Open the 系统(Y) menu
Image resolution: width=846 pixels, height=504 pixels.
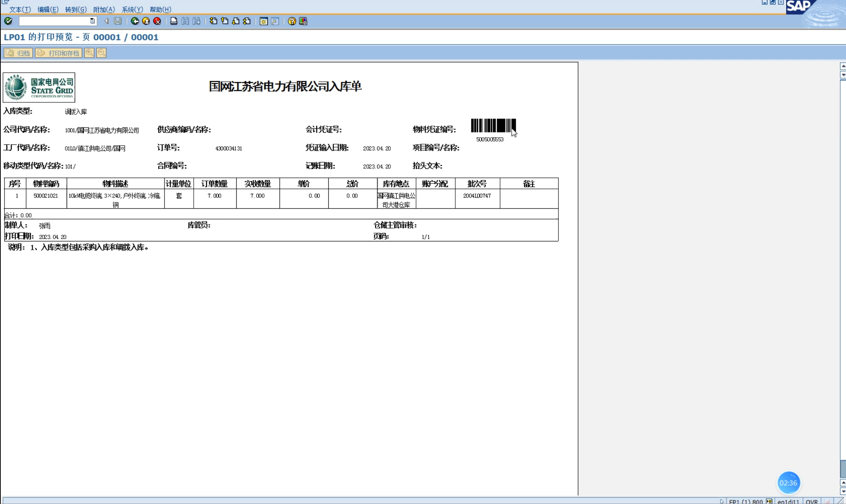(x=132, y=10)
